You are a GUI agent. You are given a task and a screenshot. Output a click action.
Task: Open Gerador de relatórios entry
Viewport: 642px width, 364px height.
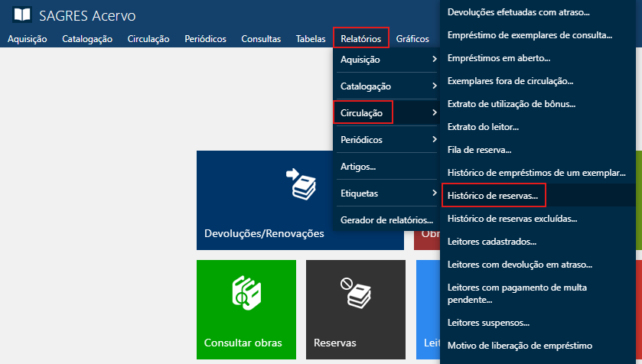pyautogui.click(x=386, y=220)
